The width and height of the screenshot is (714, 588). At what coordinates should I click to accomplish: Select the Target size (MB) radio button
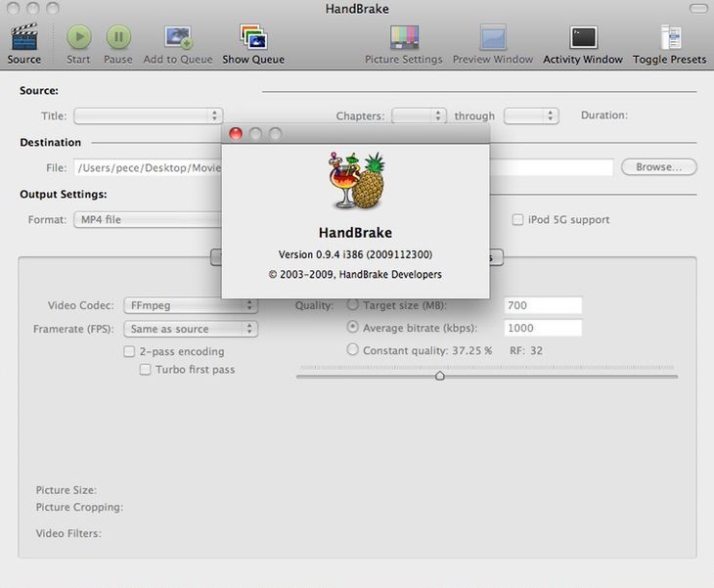coord(352,304)
